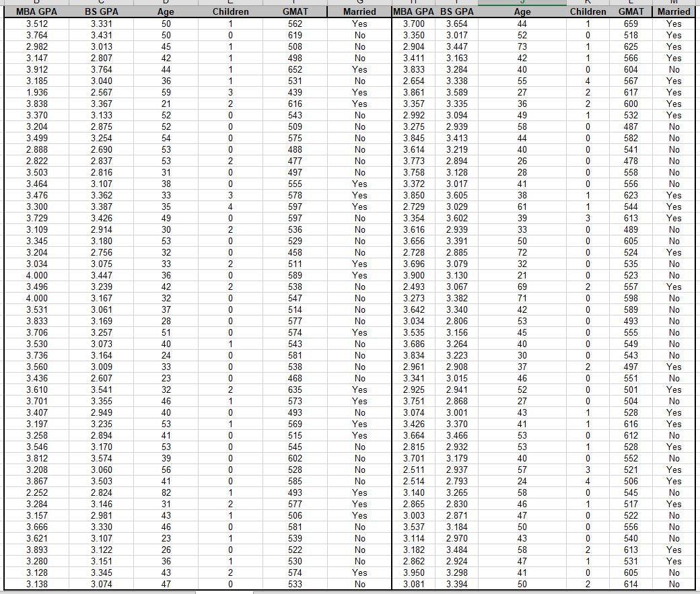Select the GMAT score 487

631,126
